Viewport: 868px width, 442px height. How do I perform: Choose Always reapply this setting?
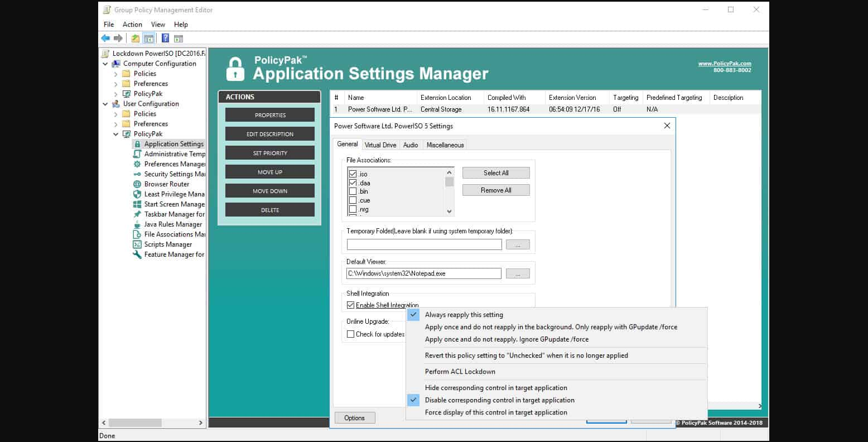557,315
